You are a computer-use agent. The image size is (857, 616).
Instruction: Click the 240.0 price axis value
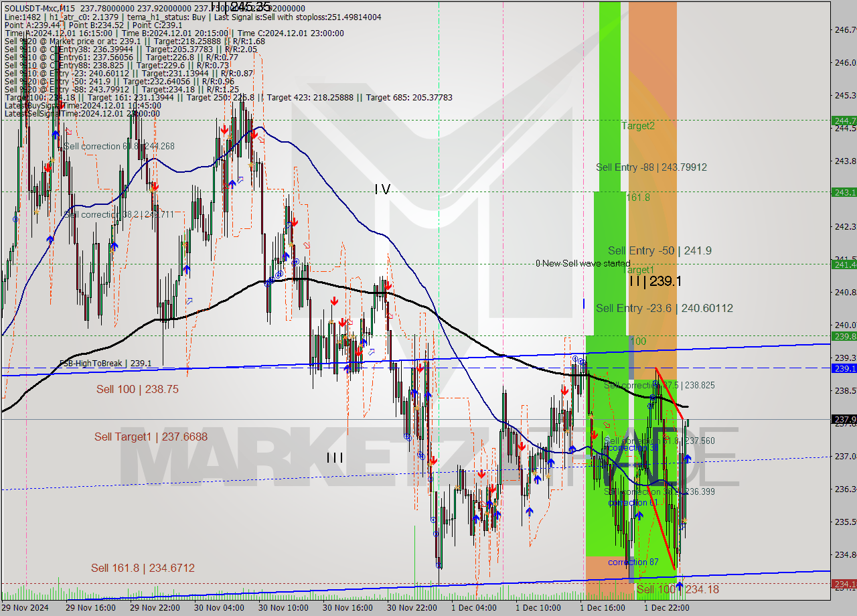click(844, 325)
